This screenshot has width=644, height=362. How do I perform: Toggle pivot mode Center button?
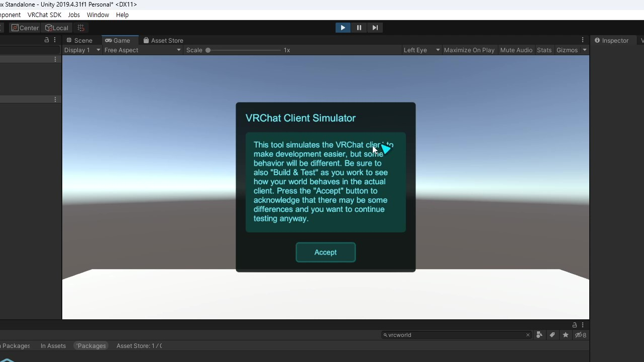point(25,28)
